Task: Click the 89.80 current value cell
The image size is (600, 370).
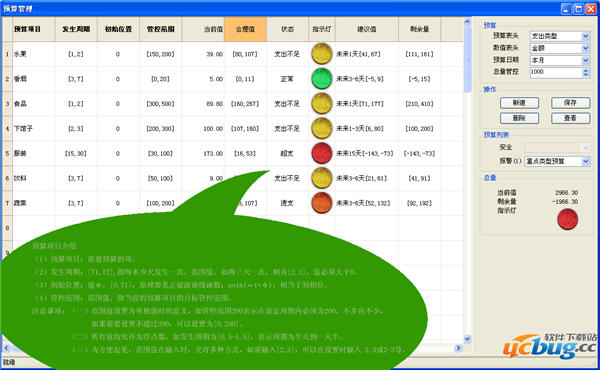Action: 203,104
